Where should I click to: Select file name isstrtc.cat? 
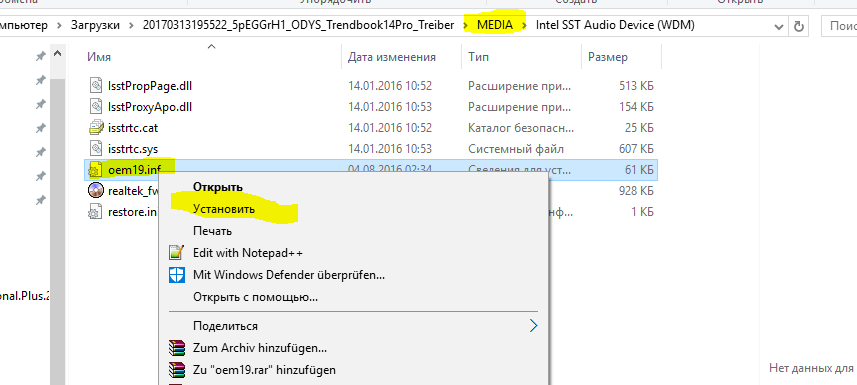133,128
